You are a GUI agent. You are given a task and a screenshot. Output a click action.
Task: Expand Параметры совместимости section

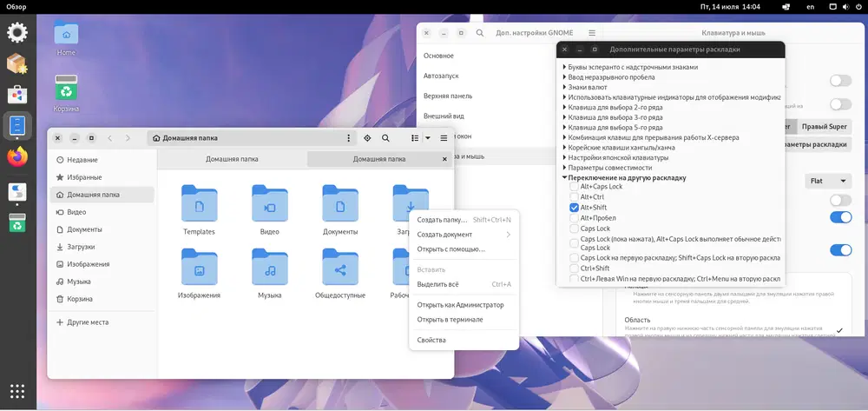tap(564, 168)
